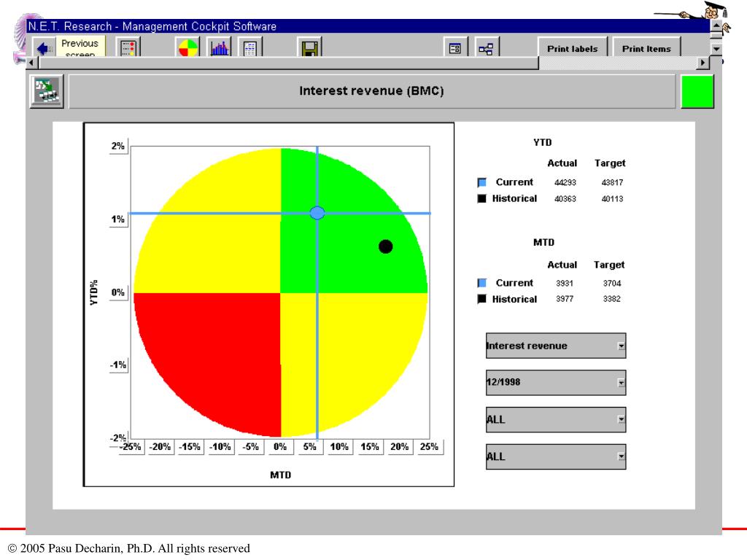Click the Print labels button
The width and height of the screenshot is (747, 560).
tap(572, 48)
